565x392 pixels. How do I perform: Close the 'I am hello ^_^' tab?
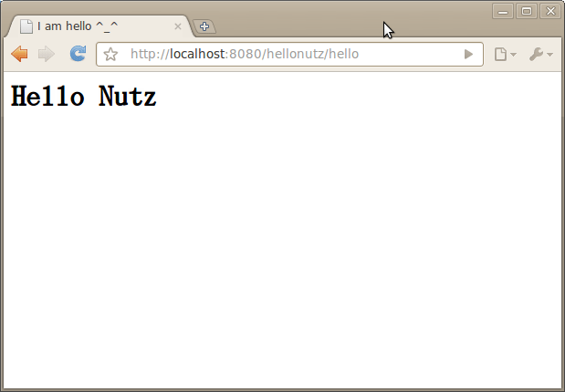[178, 26]
